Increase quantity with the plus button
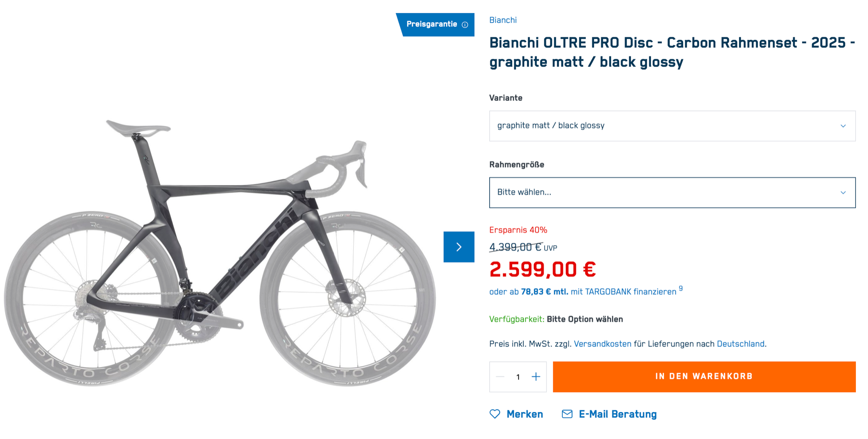868x439 pixels. pyautogui.click(x=536, y=377)
